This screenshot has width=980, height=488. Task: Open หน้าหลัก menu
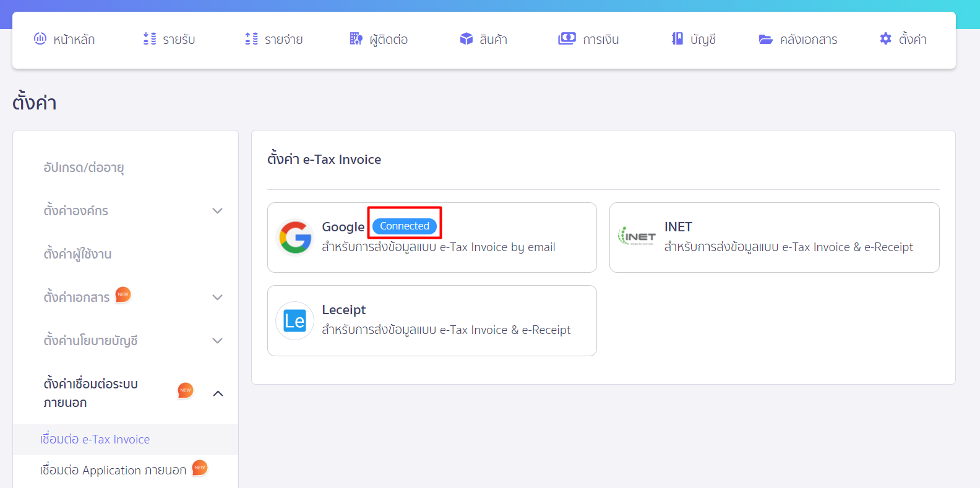tap(74, 40)
